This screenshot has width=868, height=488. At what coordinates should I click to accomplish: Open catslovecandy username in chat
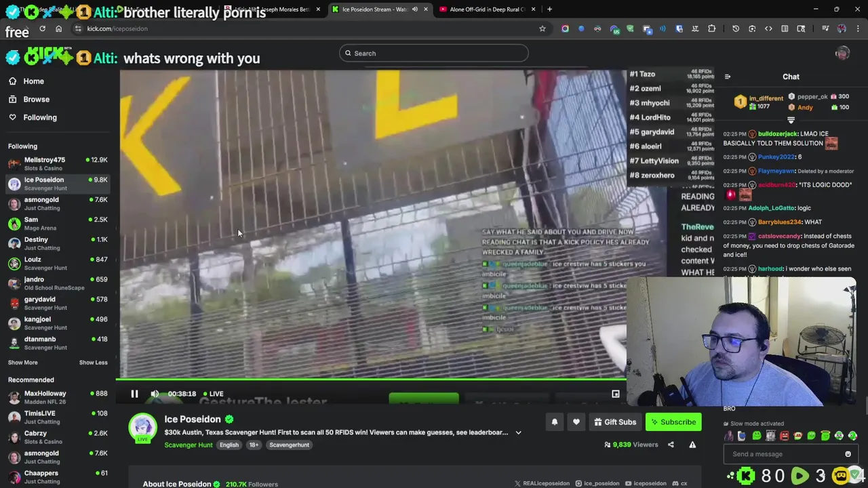point(779,237)
